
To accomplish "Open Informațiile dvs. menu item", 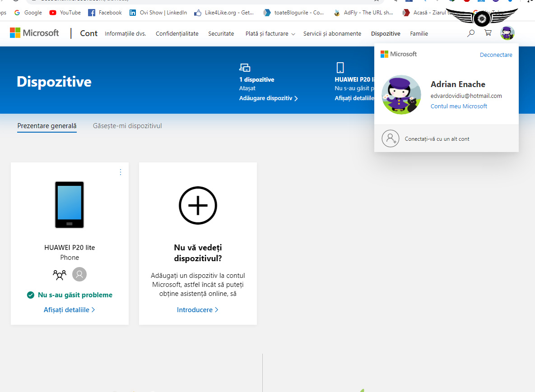I will tap(125, 33).
